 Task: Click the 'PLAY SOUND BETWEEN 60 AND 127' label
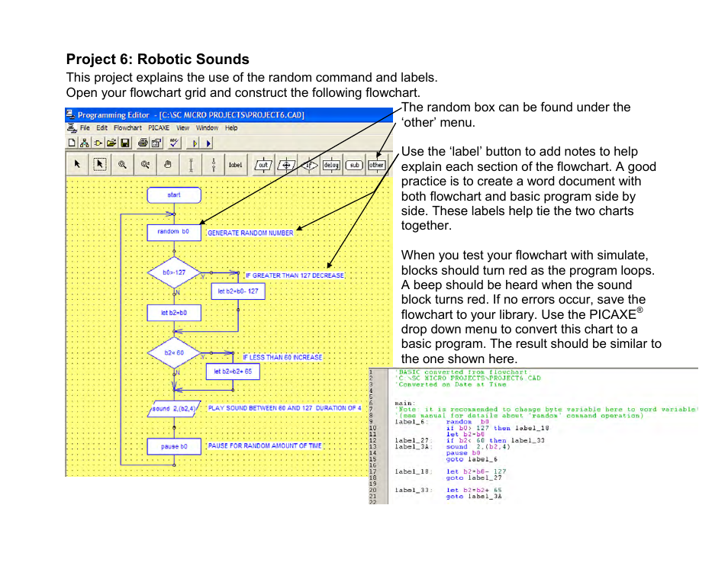point(284,408)
